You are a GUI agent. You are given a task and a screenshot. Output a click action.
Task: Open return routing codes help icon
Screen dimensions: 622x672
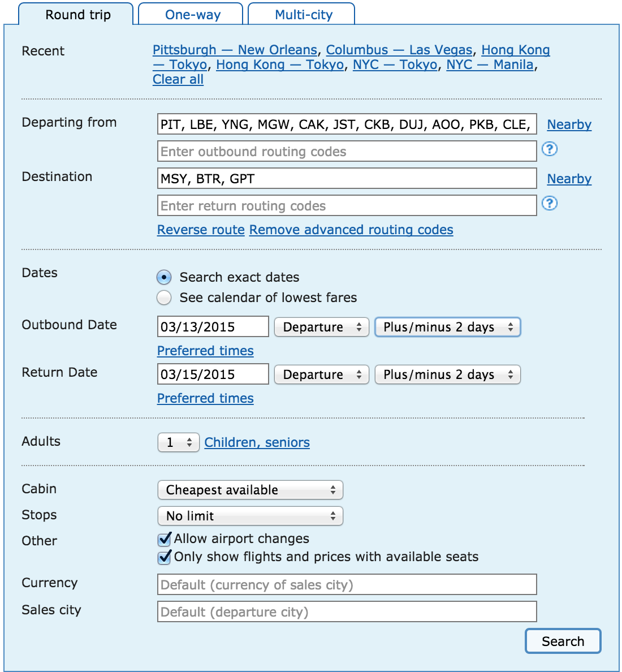tap(549, 203)
